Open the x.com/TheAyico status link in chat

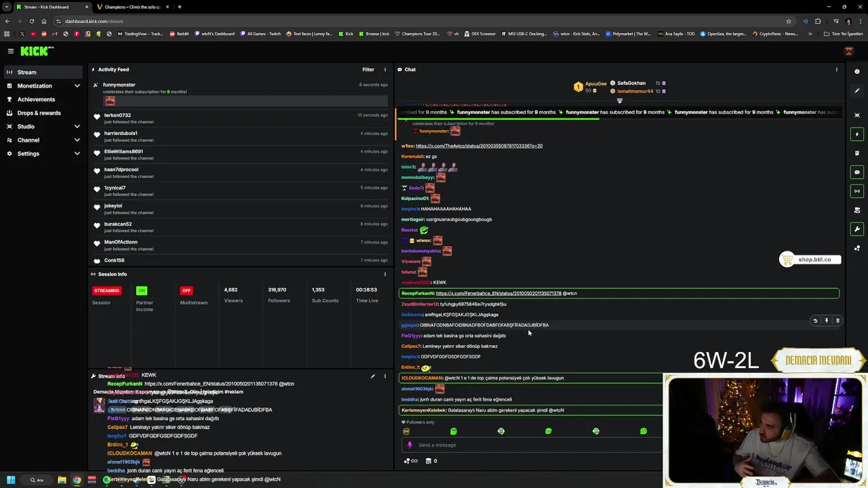(x=479, y=146)
